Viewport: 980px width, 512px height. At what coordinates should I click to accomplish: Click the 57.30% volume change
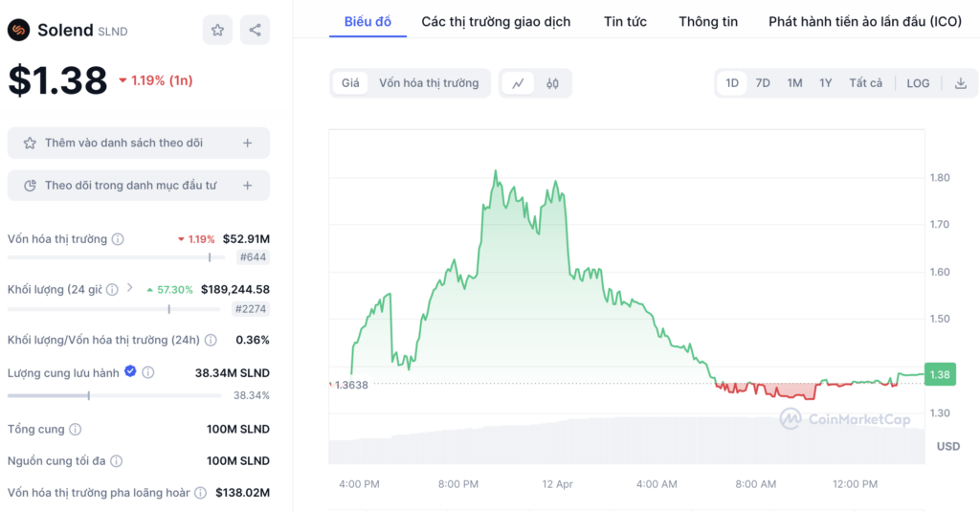[x=169, y=289]
